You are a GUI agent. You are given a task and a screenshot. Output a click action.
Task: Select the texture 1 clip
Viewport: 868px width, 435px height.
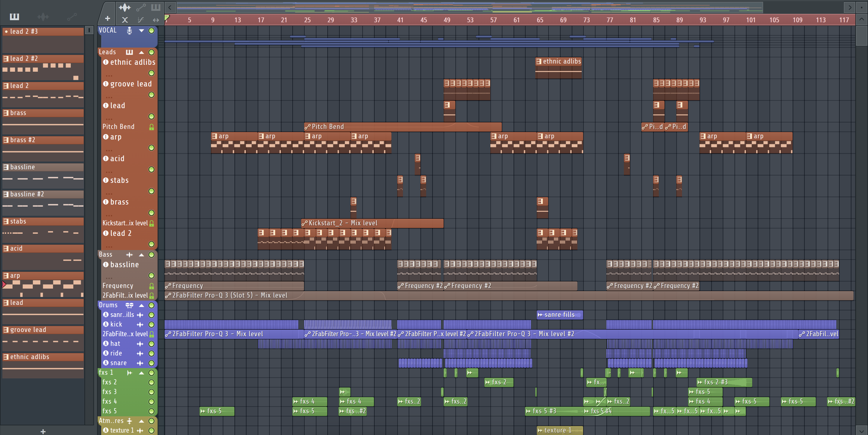(x=560, y=430)
